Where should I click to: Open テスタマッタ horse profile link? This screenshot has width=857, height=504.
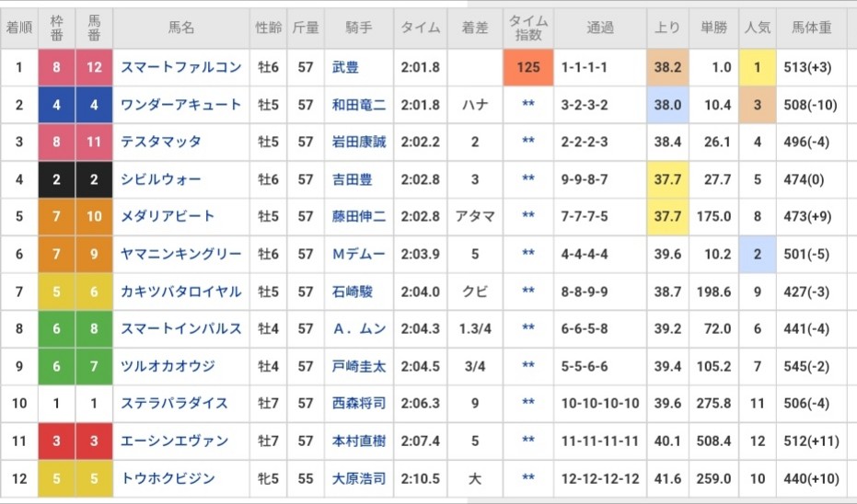(160, 142)
